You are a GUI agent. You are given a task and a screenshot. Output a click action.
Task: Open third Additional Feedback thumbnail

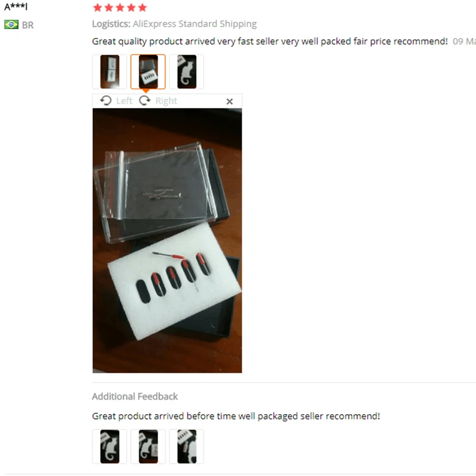187,446
